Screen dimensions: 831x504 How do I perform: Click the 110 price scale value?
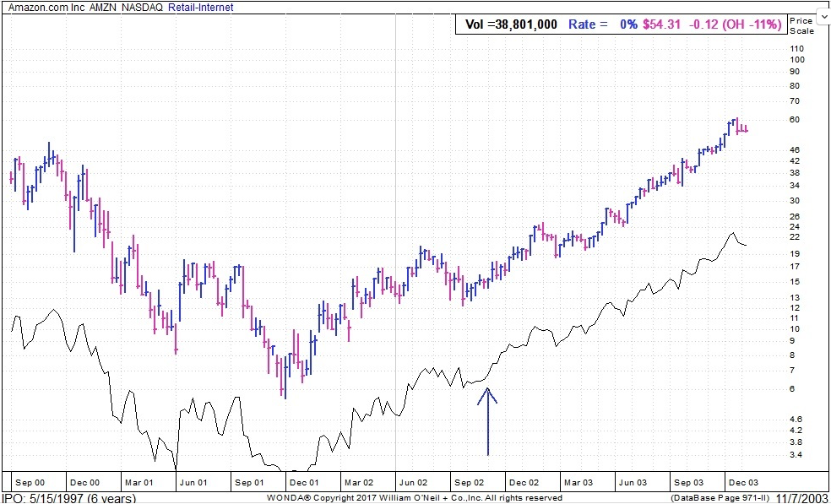796,48
